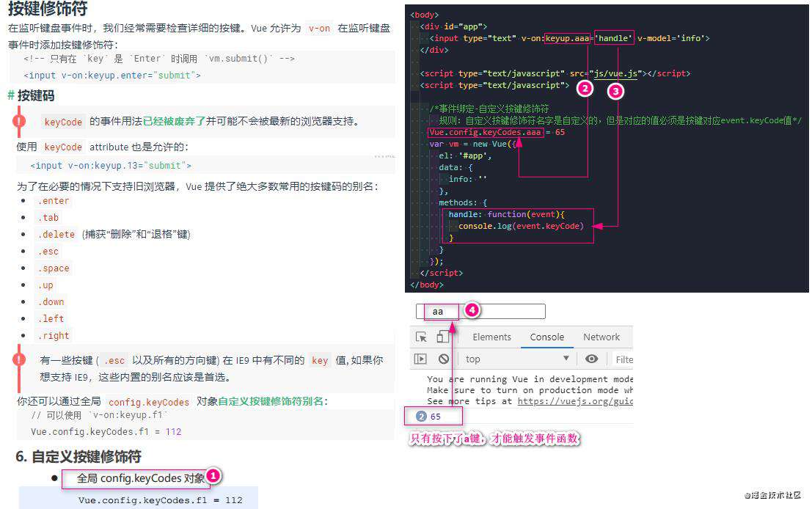Click the info: '' code line

[x=468, y=179]
